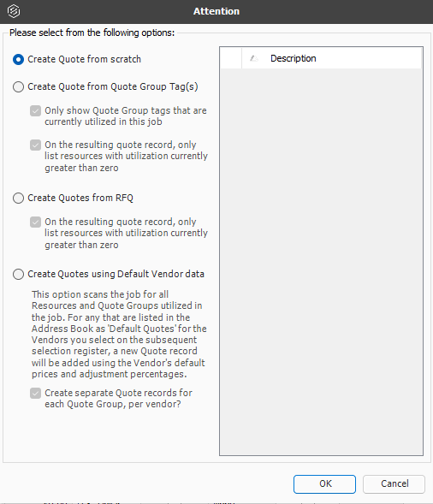Click the 'Only show Quote Group tags' label text

coord(126,116)
